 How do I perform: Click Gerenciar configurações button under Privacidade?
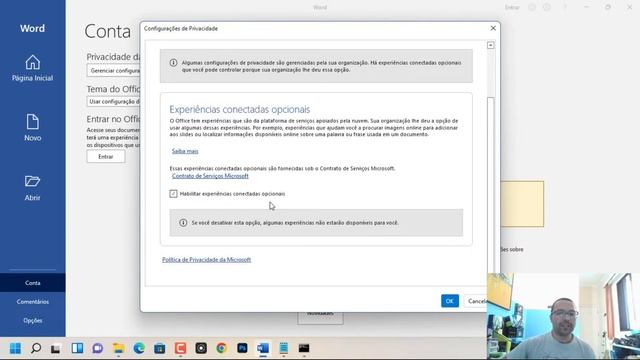click(113, 71)
